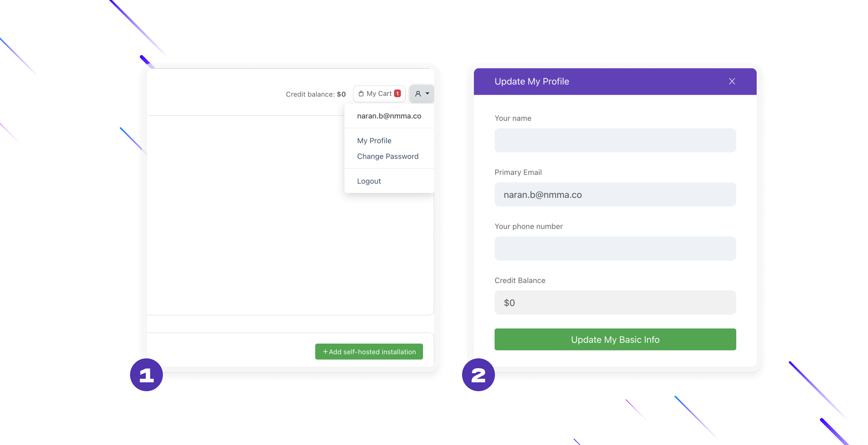Click the Primary Email input field

point(615,195)
